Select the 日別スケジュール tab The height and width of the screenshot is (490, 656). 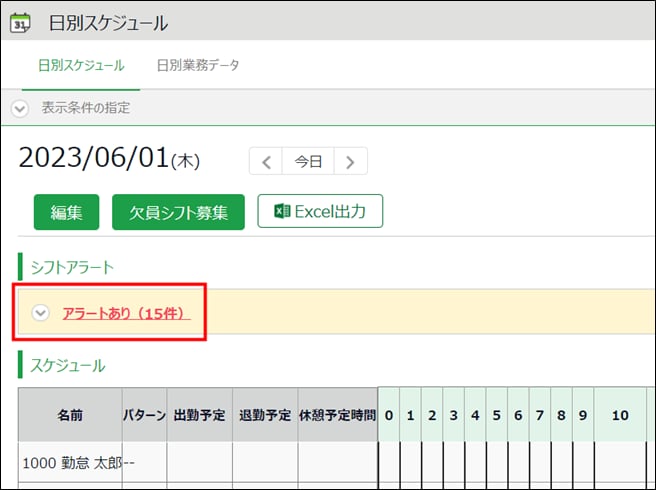pos(81,66)
